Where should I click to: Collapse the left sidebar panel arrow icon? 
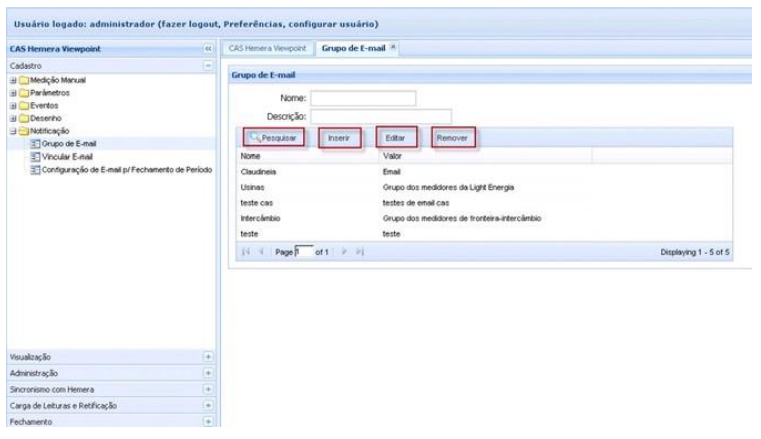209,48
